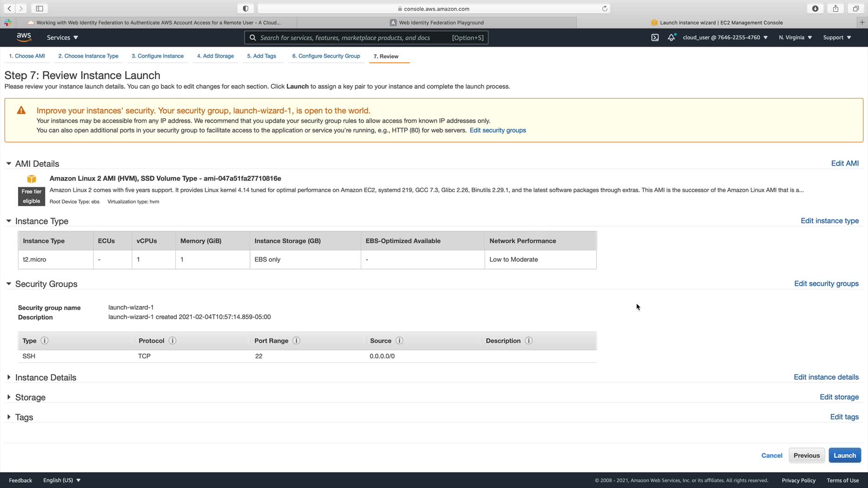Open the Services dropdown menu
Image resolution: width=868 pixels, height=488 pixels.
tap(62, 38)
